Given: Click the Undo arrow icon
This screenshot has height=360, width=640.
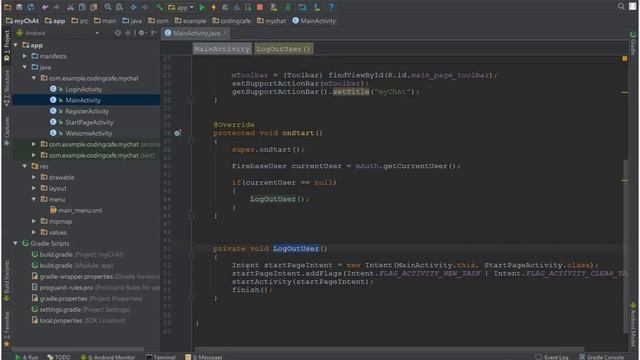Looking at the screenshot, I should point(45,7).
